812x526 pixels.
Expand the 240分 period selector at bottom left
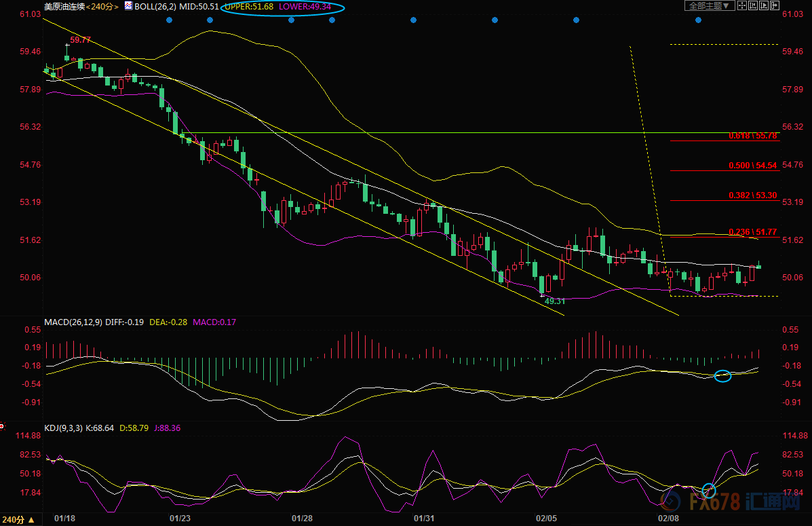click(18, 520)
